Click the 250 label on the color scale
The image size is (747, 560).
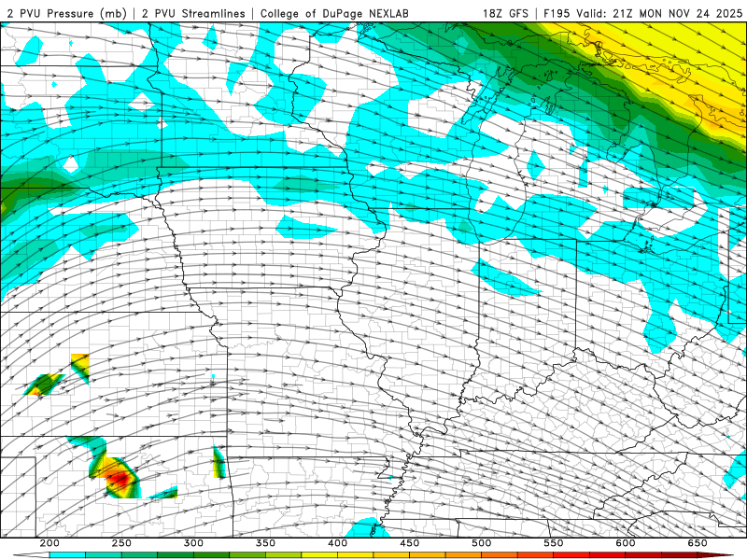point(121,543)
